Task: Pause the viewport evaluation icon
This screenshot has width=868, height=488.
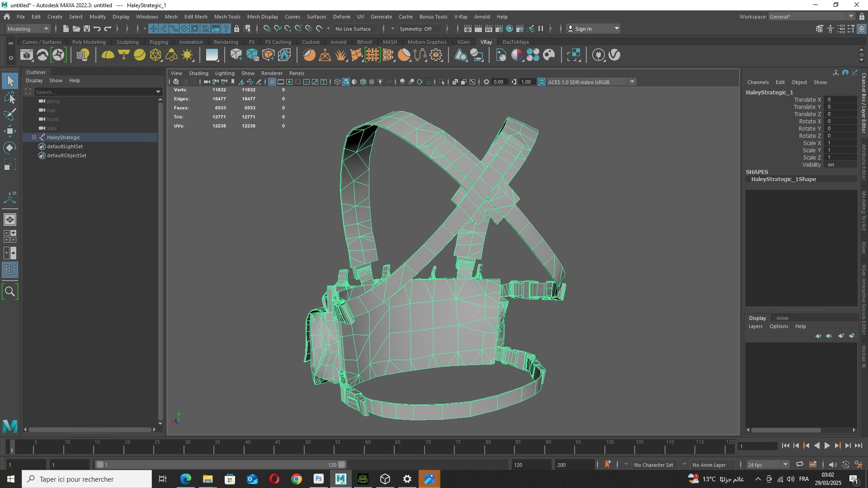Action: [x=541, y=28]
